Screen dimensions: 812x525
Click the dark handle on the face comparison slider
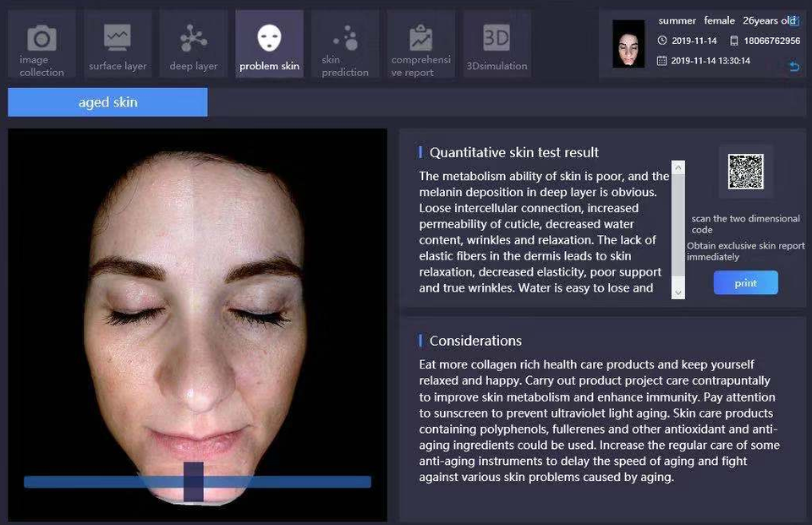coord(193,482)
